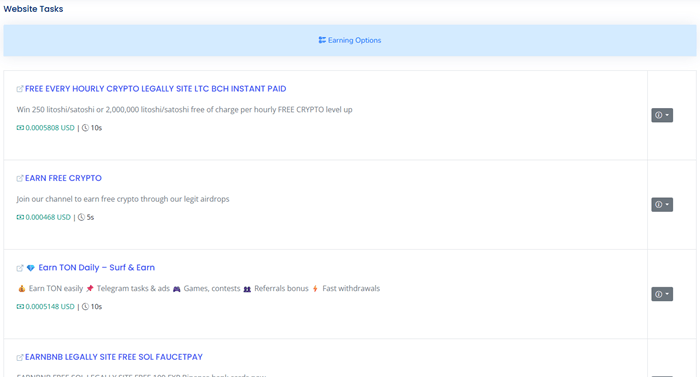The width and height of the screenshot is (700, 377).
Task: Click external-link icon beside EARNBNB LEGALLY SITE
Action: [20, 357]
